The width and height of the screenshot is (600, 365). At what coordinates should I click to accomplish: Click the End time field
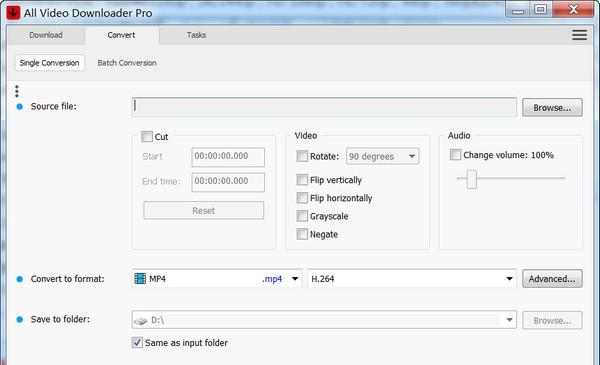[228, 182]
